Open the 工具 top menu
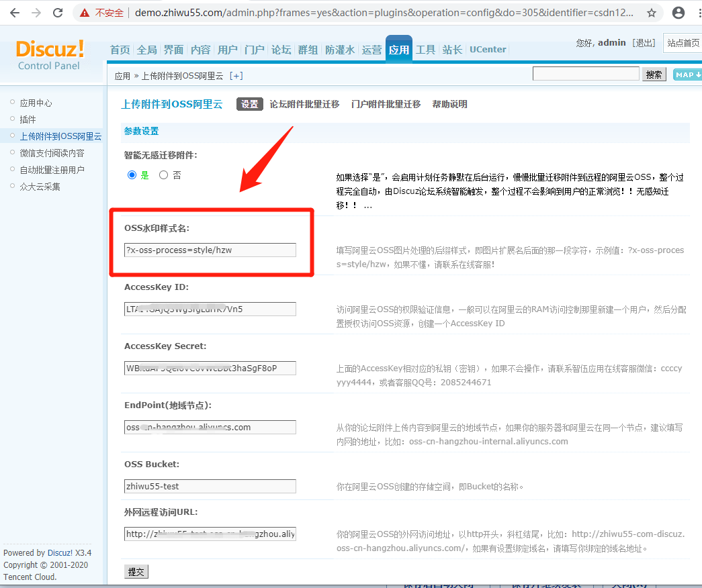This screenshot has width=702, height=588. coord(425,49)
